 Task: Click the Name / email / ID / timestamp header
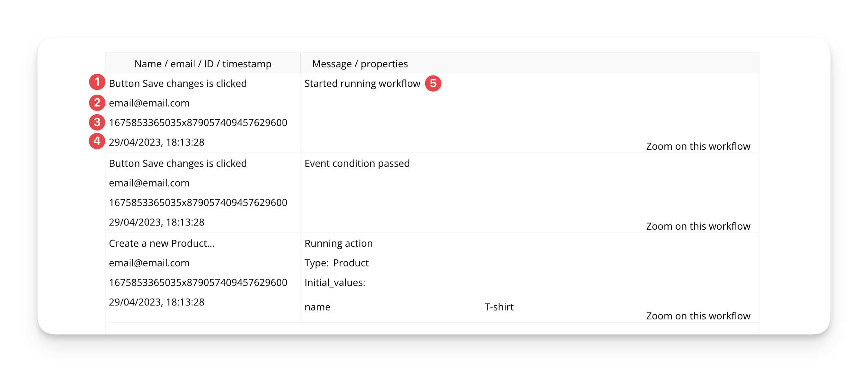click(203, 64)
